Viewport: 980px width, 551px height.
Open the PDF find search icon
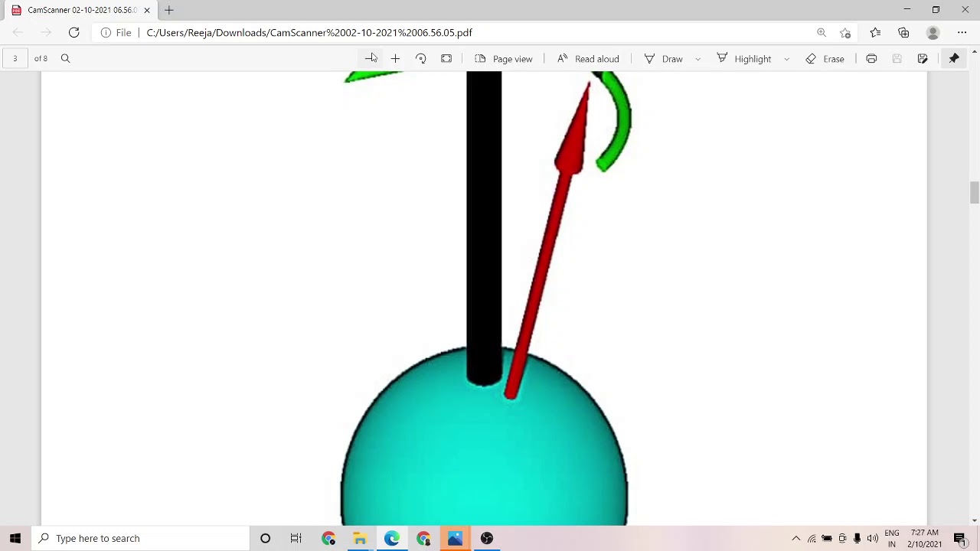click(65, 58)
